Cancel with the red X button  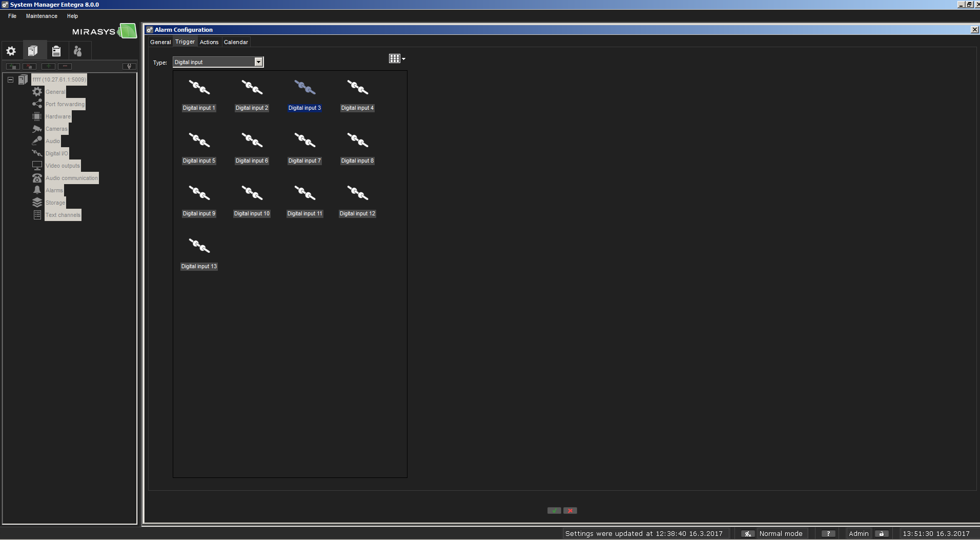pos(570,511)
